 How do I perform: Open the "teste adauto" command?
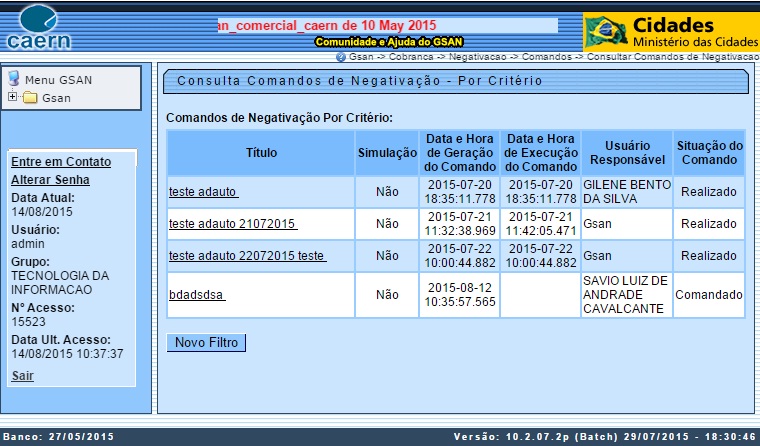(x=203, y=192)
